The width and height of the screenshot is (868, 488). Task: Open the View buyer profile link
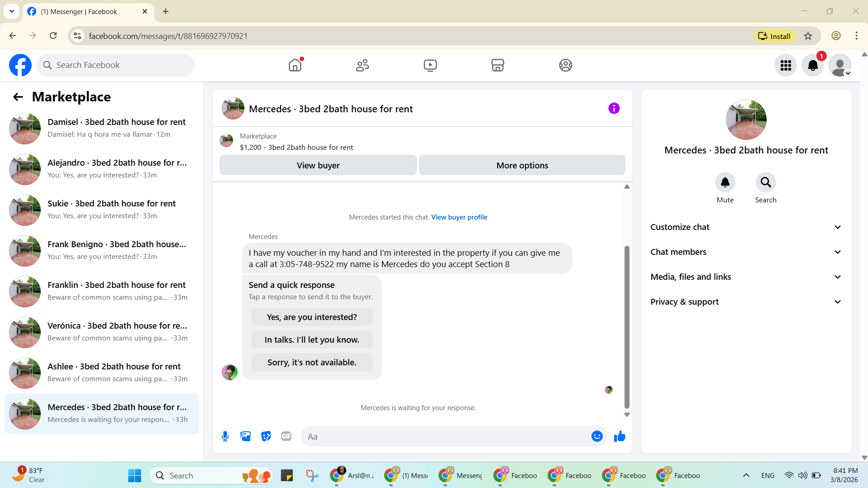tap(459, 217)
